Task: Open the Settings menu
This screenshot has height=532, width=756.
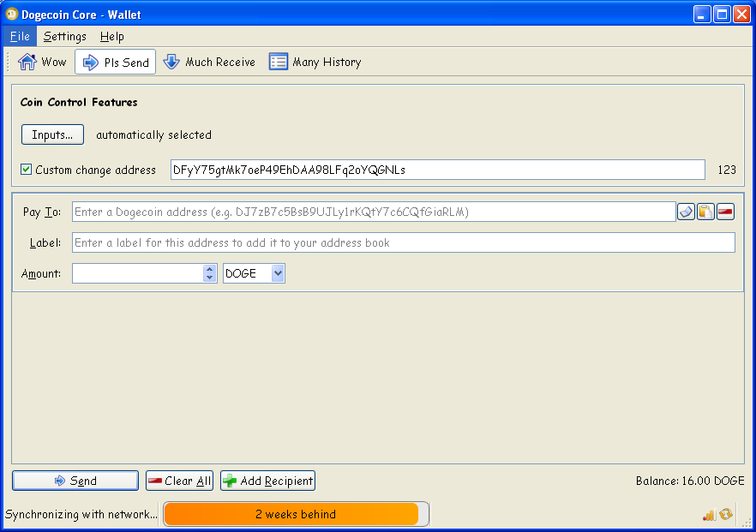Action: pos(64,36)
